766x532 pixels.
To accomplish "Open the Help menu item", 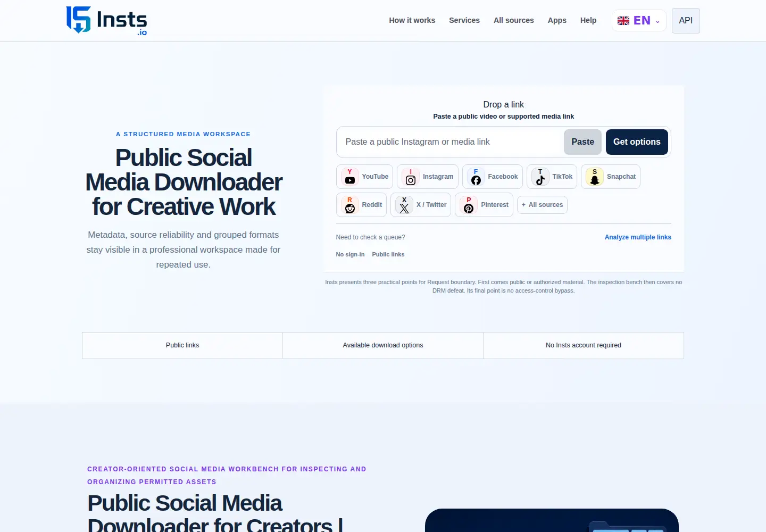I will point(588,20).
